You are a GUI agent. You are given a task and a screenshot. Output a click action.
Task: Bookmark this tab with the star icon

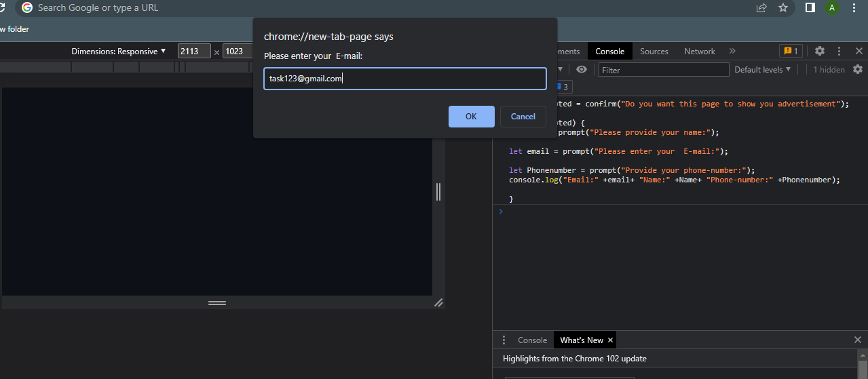pyautogui.click(x=783, y=7)
